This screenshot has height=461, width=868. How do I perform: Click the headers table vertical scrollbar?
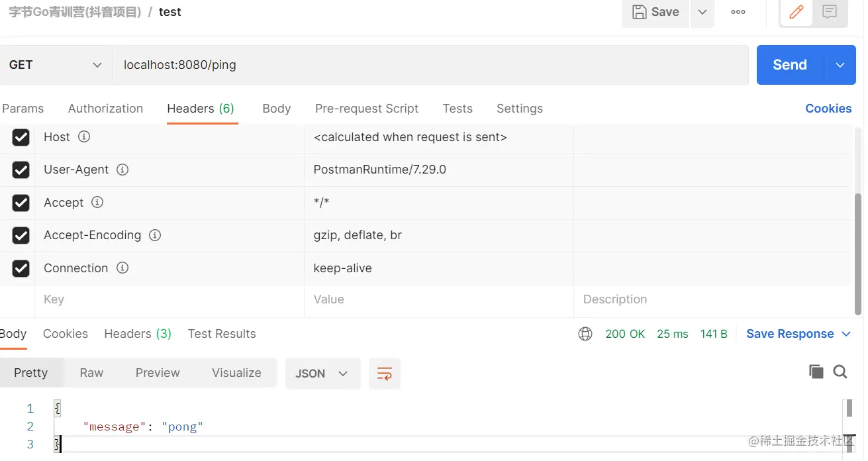859,254
